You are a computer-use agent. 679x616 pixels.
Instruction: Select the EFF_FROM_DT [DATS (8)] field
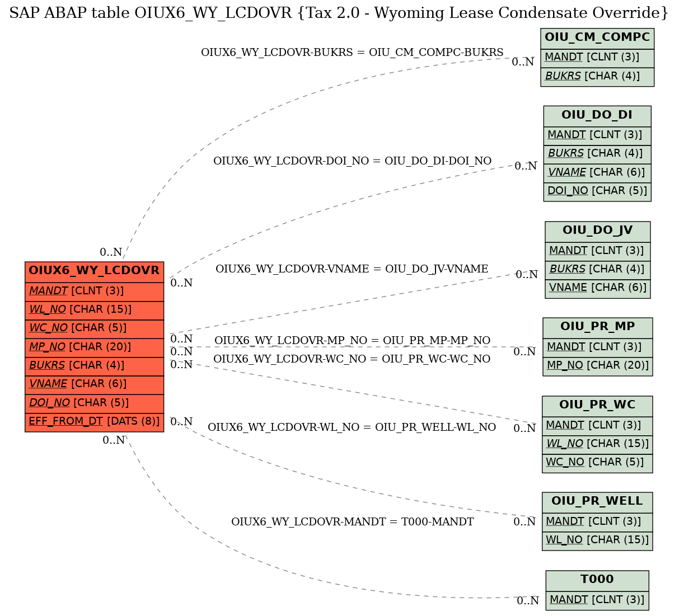pyautogui.click(x=94, y=422)
